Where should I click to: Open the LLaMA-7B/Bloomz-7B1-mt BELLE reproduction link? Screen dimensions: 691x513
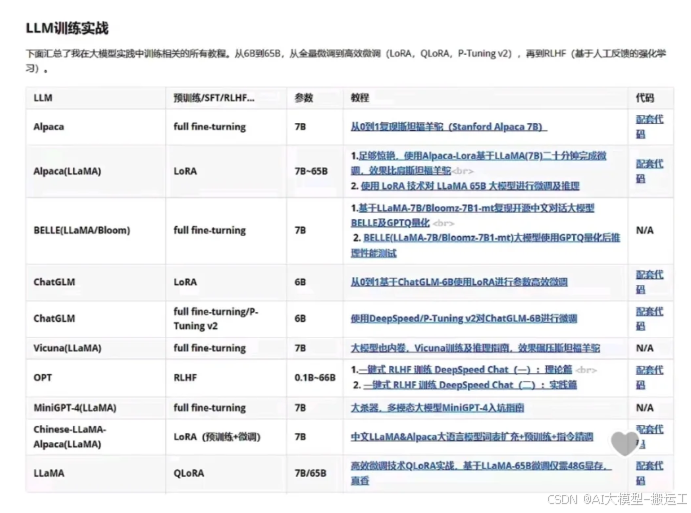(x=472, y=215)
